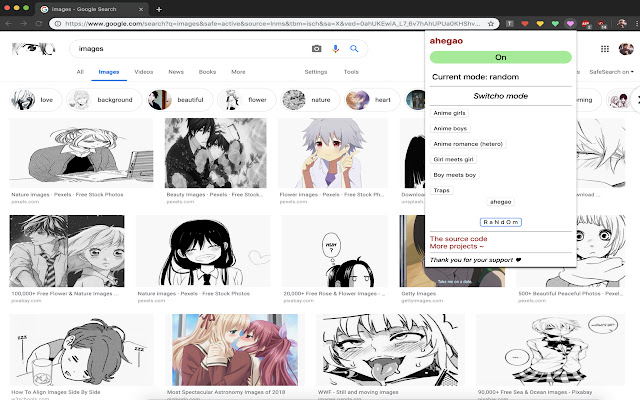Screen dimensions: 640x400
Task: Click the beautiful filter chip
Action: click(180, 100)
